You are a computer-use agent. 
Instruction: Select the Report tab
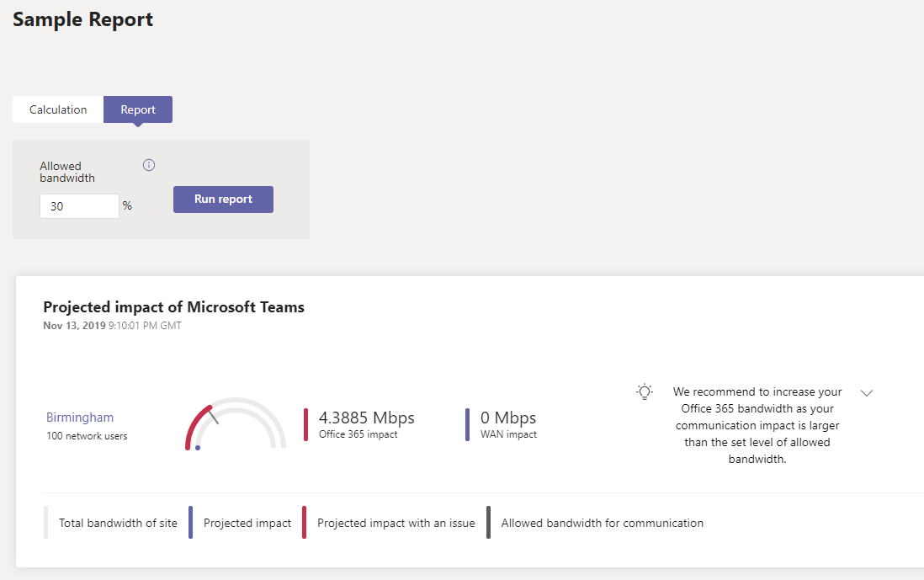(x=138, y=109)
